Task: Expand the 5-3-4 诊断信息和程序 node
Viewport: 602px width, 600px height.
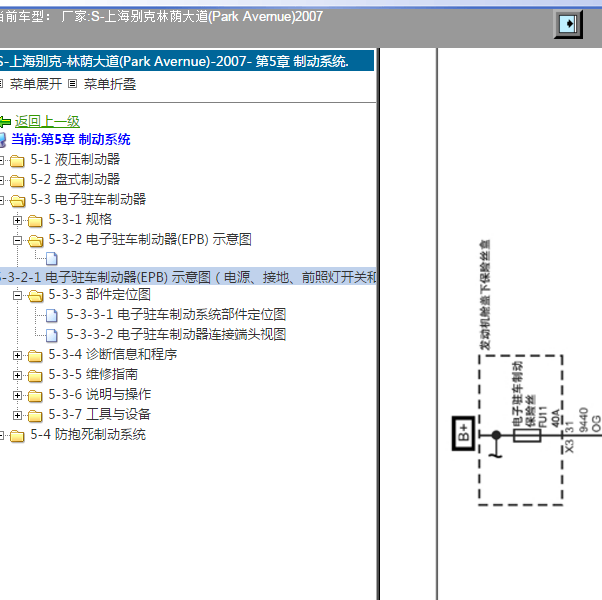Action: [x=17, y=355]
